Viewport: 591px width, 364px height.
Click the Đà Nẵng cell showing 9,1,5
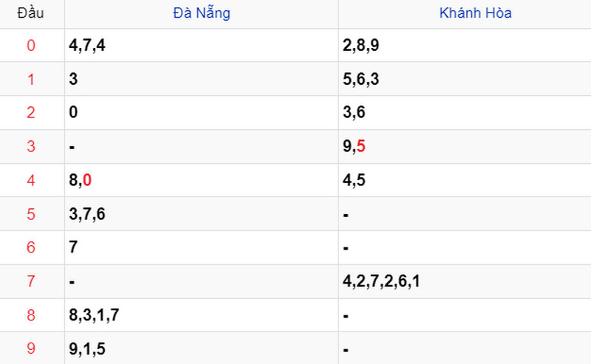[x=202, y=348]
